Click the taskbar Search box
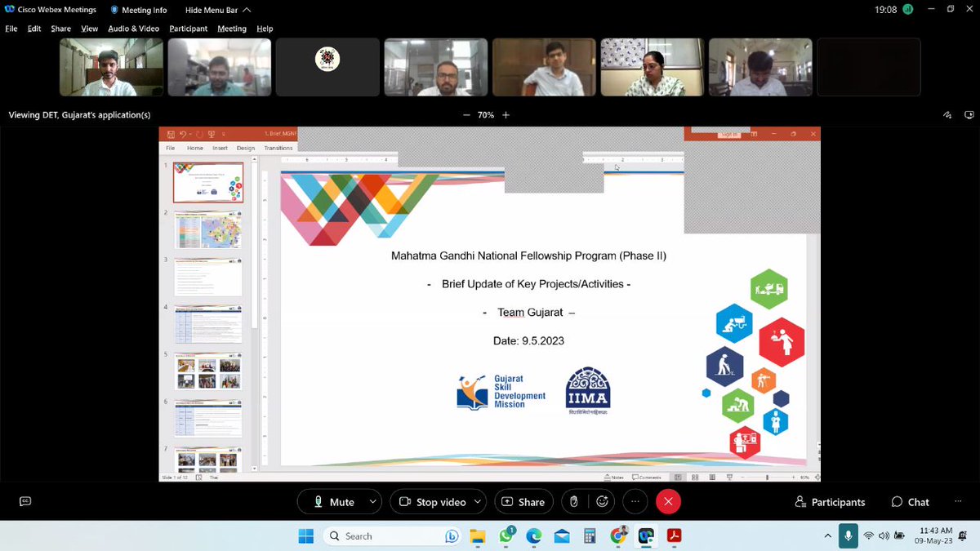 tap(393, 536)
